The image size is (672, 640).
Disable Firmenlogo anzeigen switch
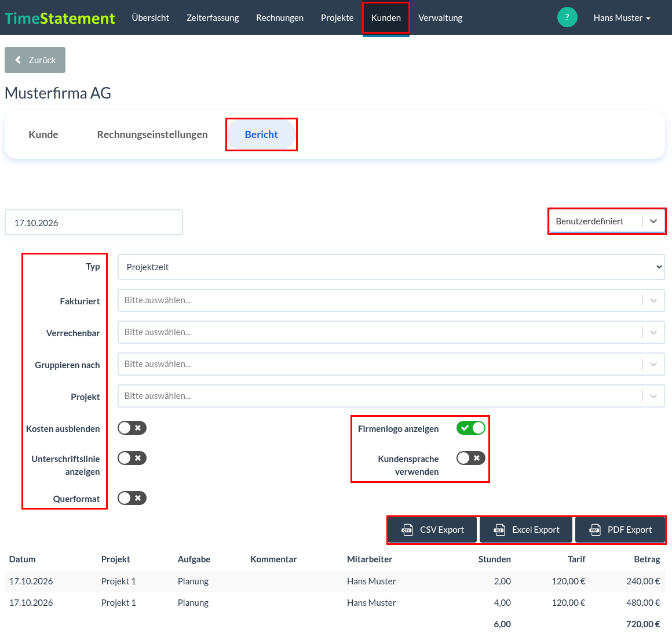pos(470,428)
